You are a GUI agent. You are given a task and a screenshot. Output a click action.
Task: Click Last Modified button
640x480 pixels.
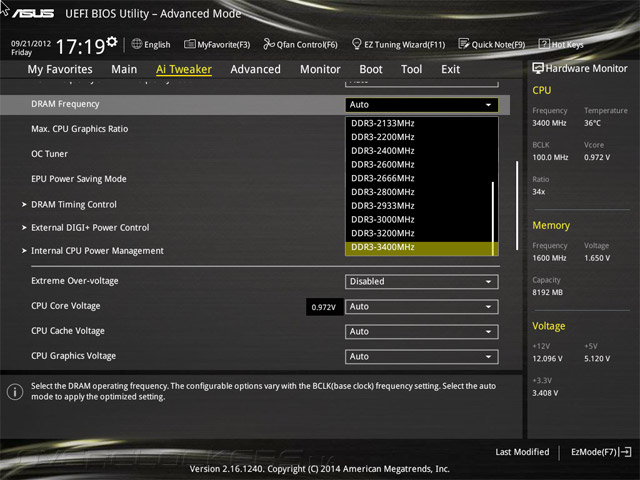tap(522, 452)
